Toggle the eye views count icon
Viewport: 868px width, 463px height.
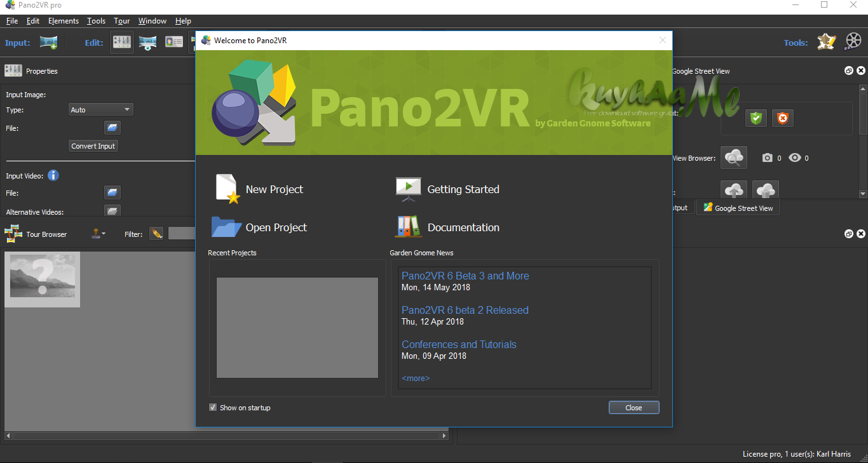[795, 158]
